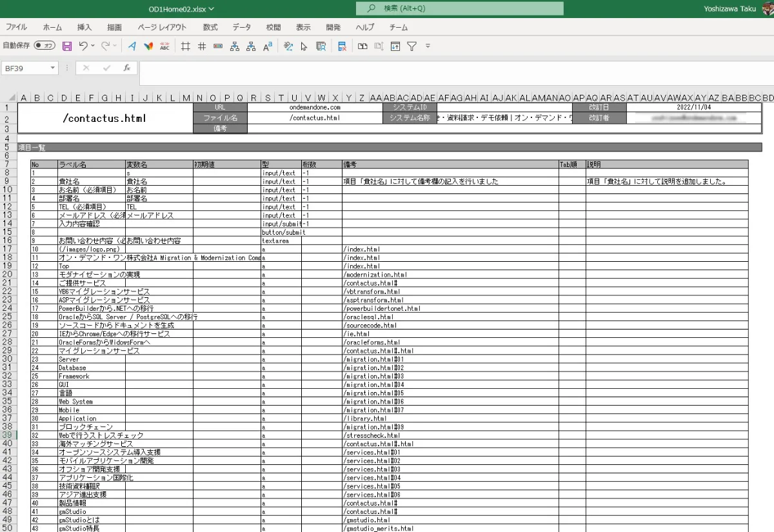Switch to the 開発 tab

(x=333, y=27)
